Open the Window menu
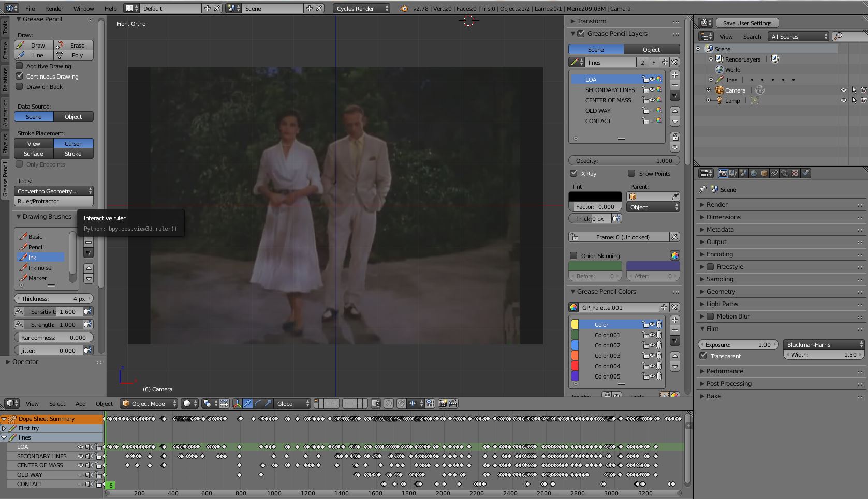Image resolution: width=868 pixels, height=499 pixels. point(83,8)
